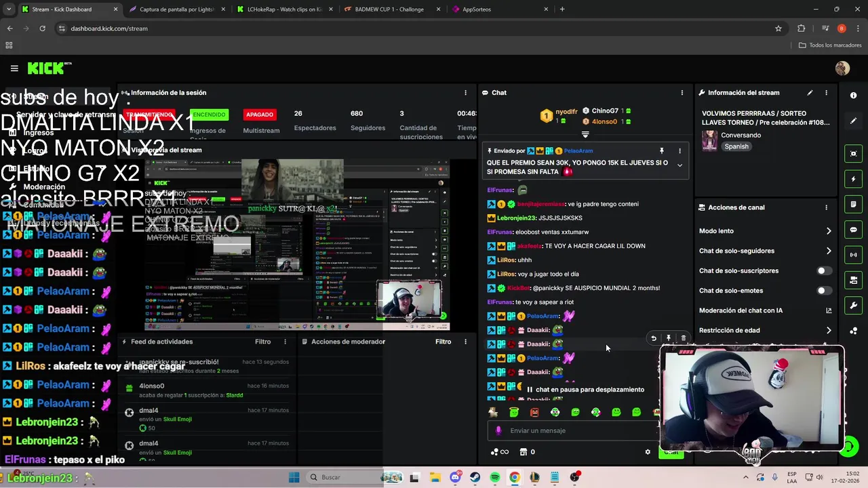Open the browser extensions puzzle icon
Viewport: 868px width, 488px height.
click(x=802, y=28)
